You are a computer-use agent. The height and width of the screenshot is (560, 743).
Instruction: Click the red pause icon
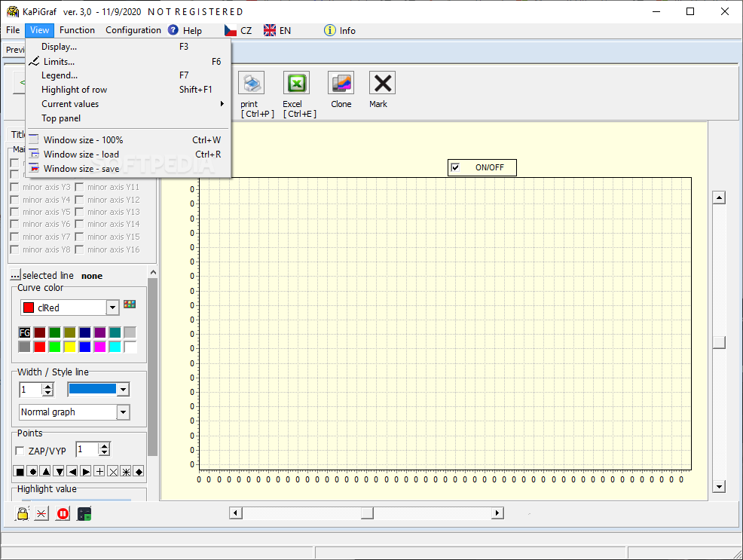[x=63, y=513]
